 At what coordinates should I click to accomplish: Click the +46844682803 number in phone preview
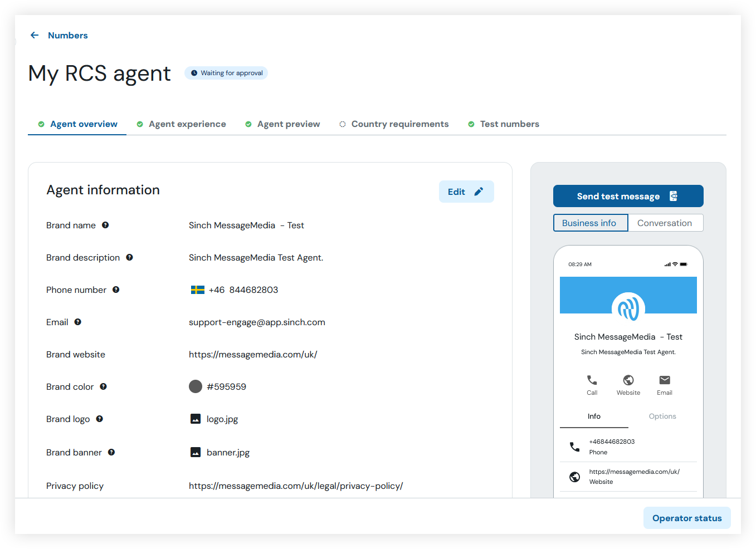click(612, 442)
